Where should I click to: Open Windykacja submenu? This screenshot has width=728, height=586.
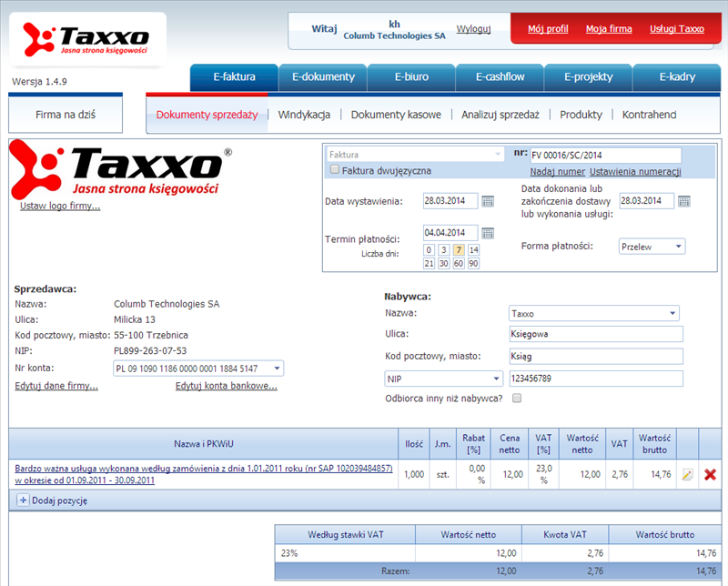[x=304, y=115]
